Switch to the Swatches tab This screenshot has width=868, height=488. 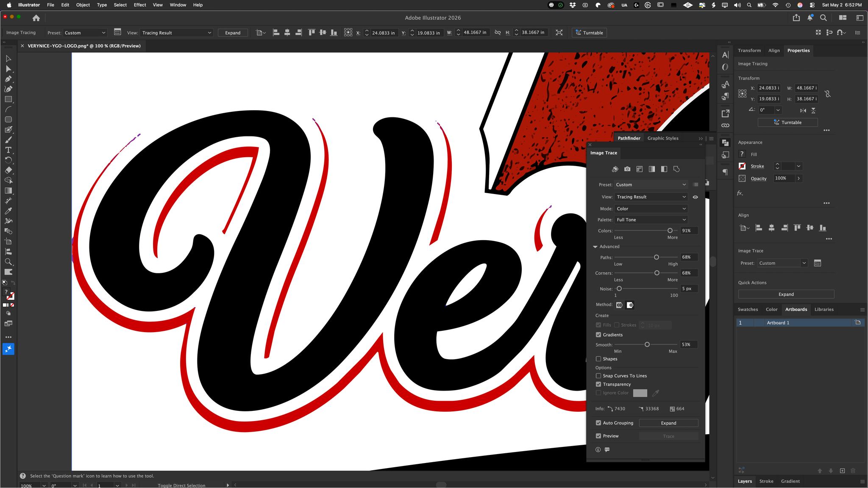[748, 309]
